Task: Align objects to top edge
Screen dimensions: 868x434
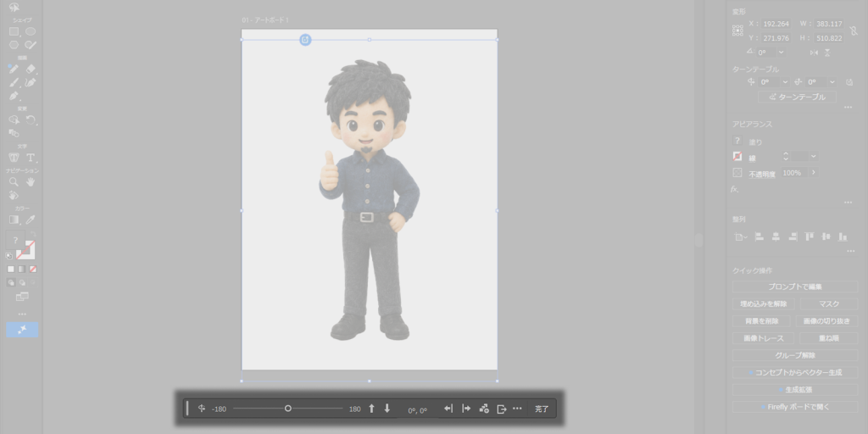Action: point(810,237)
